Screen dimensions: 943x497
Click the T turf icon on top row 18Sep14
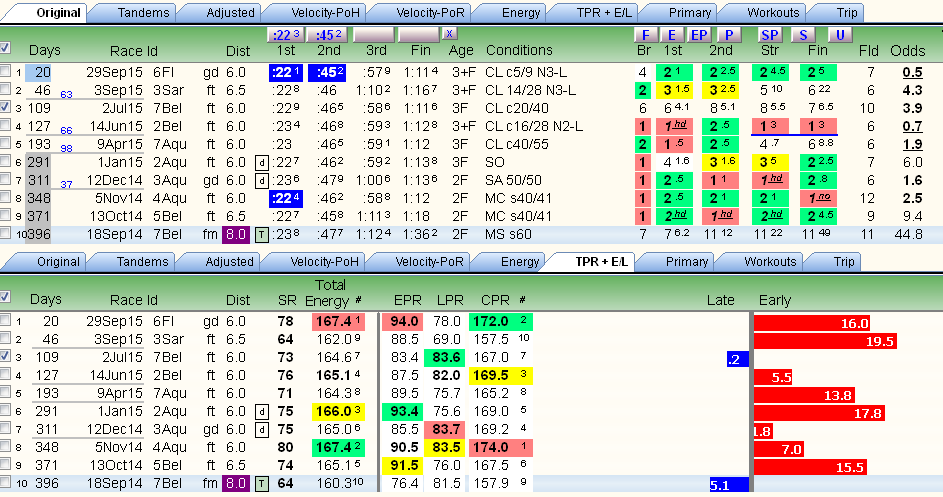[x=262, y=235]
